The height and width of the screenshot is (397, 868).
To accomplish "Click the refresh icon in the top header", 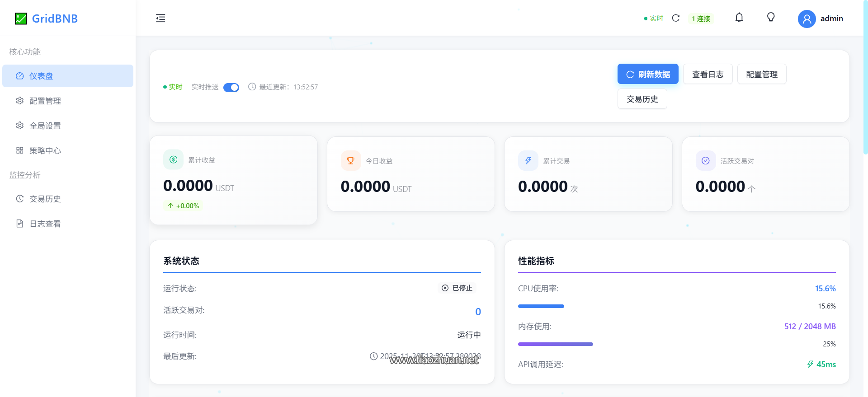I will coord(676,18).
